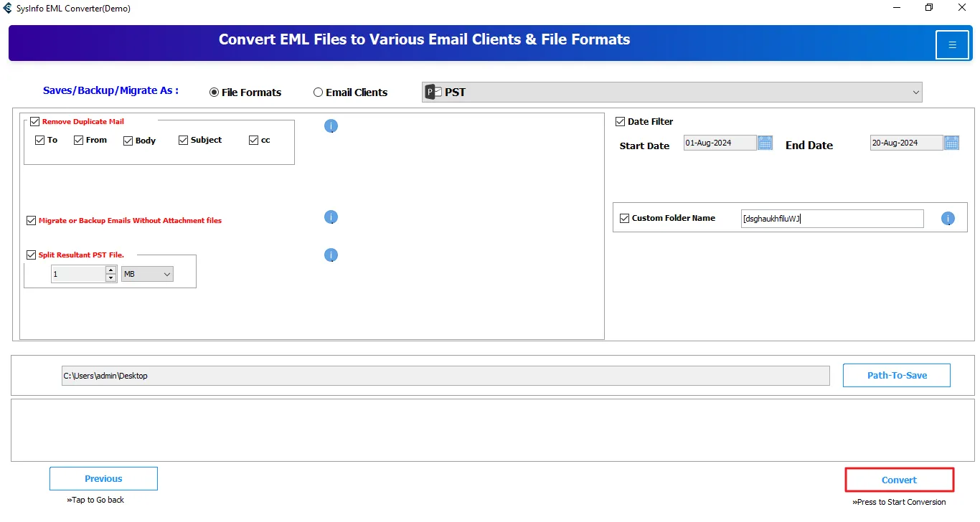Expand the PST format dropdown
This screenshot has width=980, height=522.
point(915,92)
